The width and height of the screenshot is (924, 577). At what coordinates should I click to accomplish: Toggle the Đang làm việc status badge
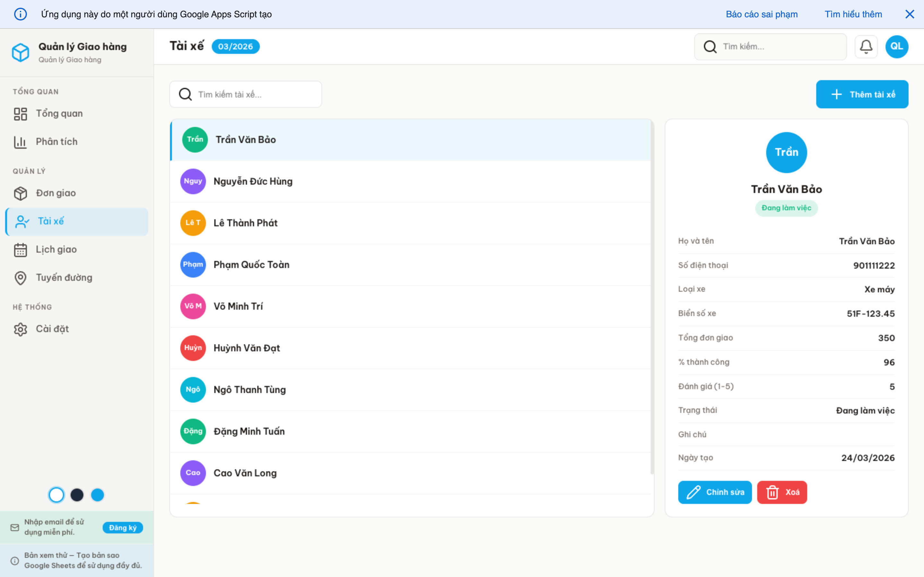point(787,208)
